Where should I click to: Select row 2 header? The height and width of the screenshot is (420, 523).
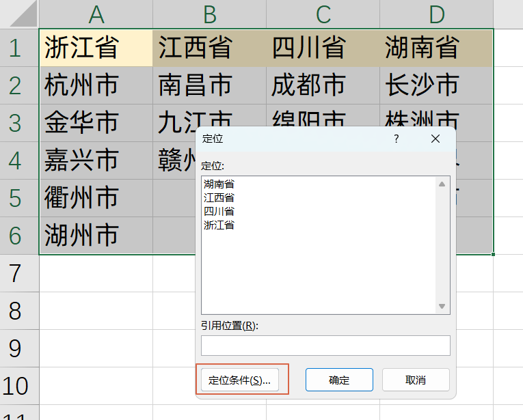point(19,85)
